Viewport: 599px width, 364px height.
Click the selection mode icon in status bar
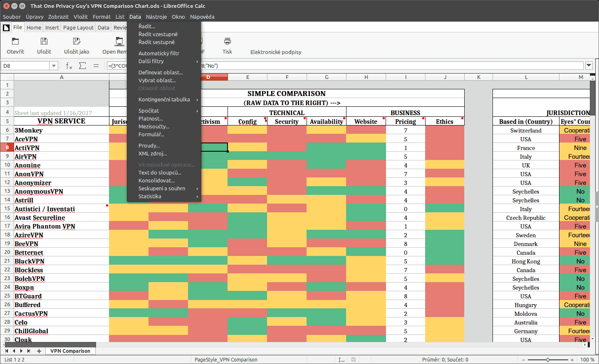(341, 360)
